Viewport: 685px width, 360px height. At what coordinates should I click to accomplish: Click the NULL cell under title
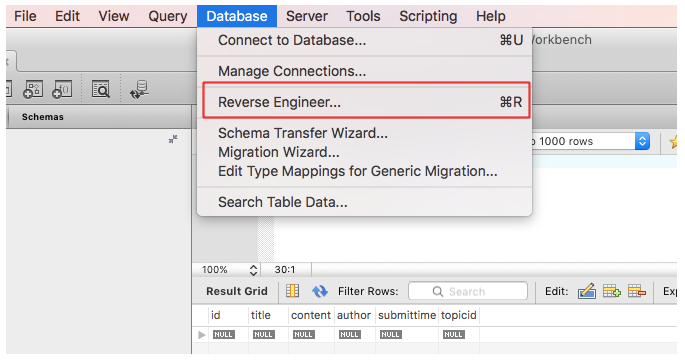[264, 335]
